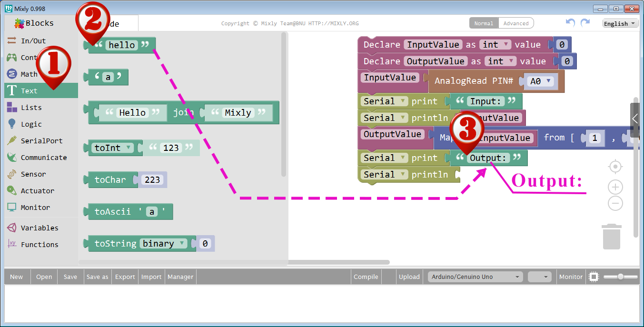The width and height of the screenshot is (644, 327).
Task: Open the Arduino/Genuino Uno board dropdown
Action: point(475,277)
